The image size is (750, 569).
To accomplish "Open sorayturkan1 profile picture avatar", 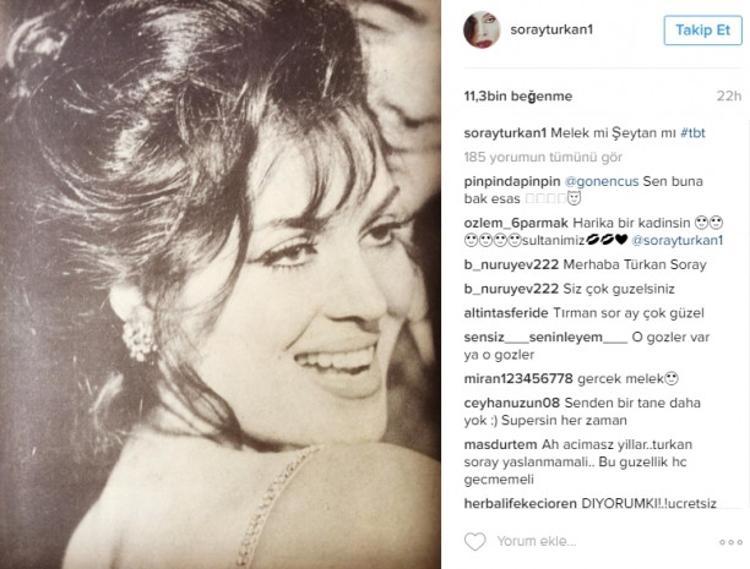I will coord(482,30).
